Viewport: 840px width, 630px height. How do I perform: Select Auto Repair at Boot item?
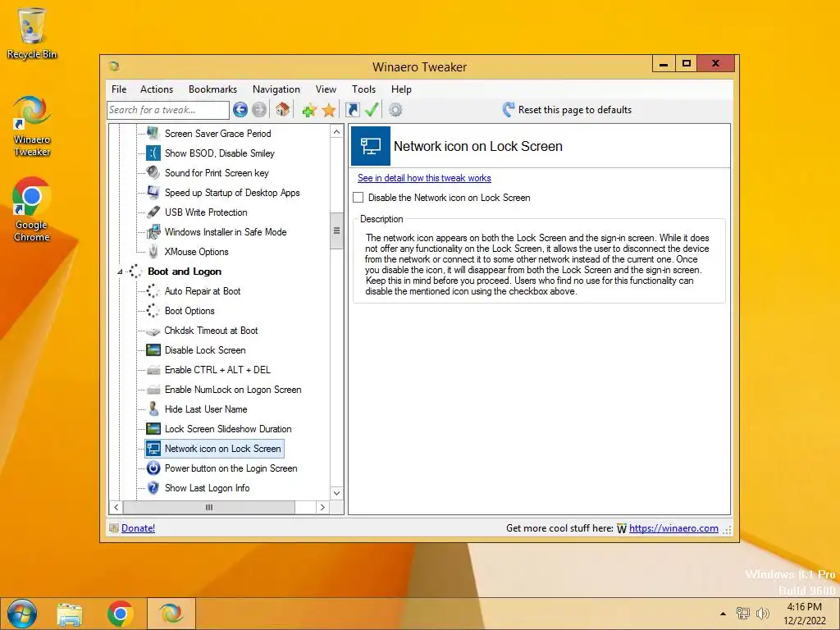pyautogui.click(x=203, y=291)
